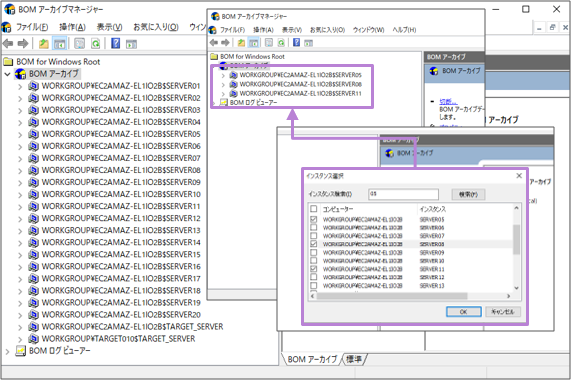Click OK in the instance selection dialog

pos(464,312)
